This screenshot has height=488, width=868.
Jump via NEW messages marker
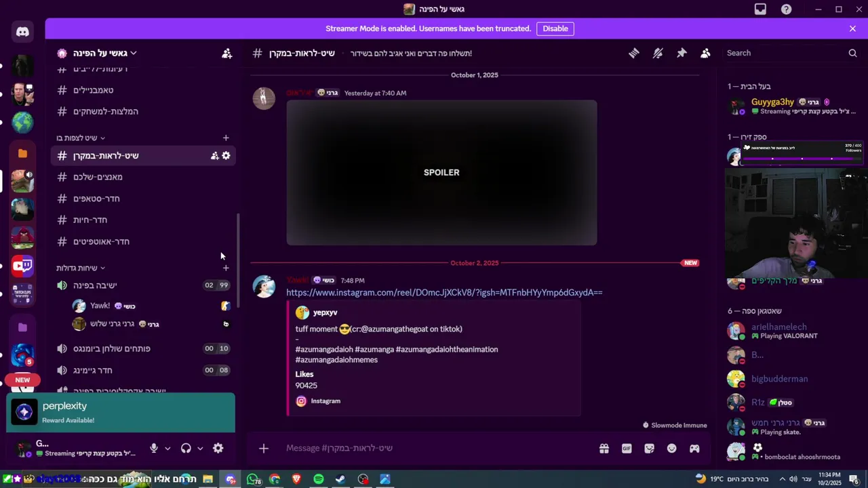pos(690,263)
